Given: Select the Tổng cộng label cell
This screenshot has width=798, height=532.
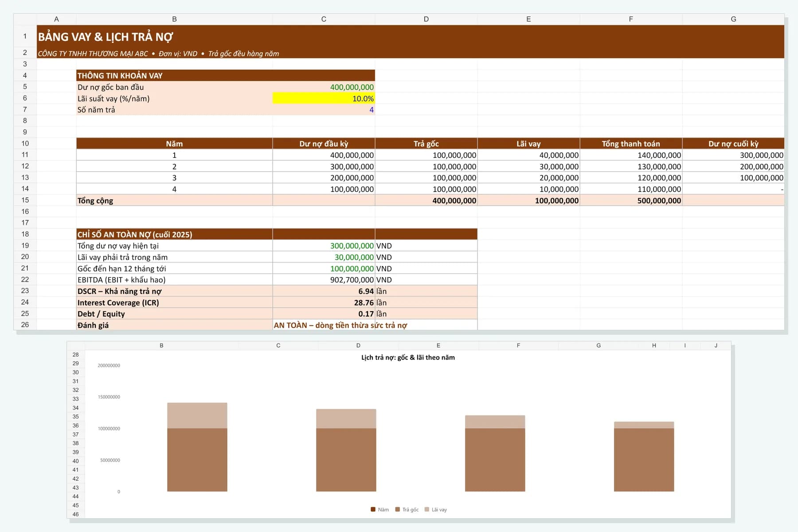Looking at the screenshot, I should (x=174, y=200).
